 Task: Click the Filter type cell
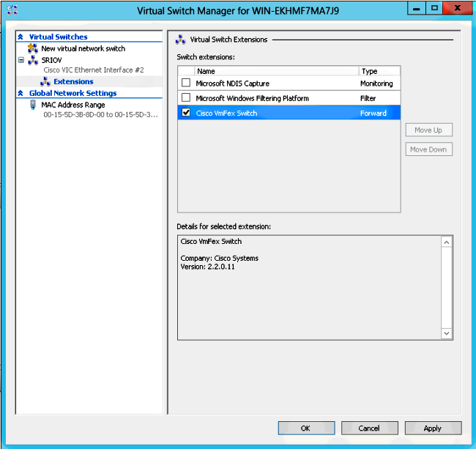(368, 98)
